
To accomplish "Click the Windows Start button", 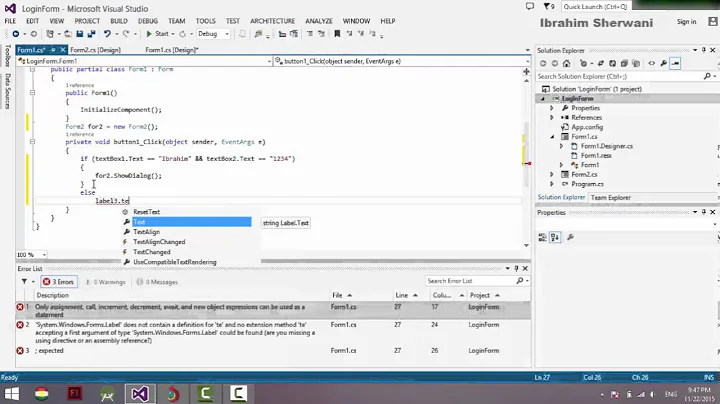I will [x=11, y=394].
